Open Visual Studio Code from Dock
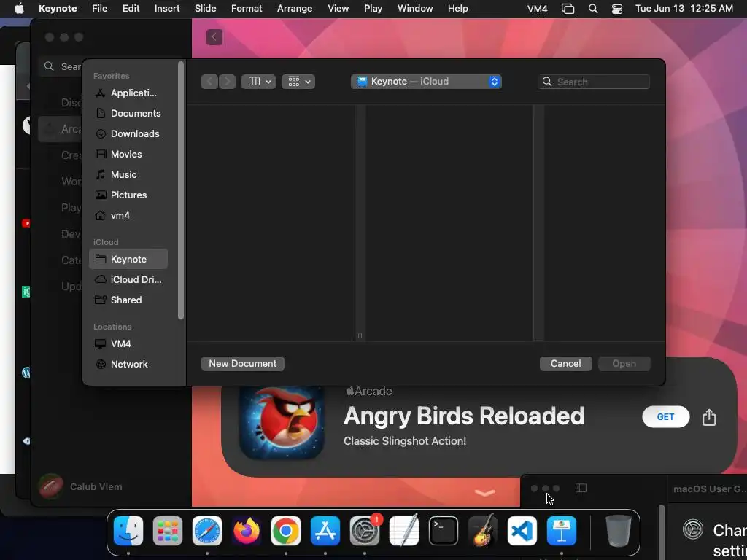The width and height of the screenshot is (747, 560). (x=522, y=531)
